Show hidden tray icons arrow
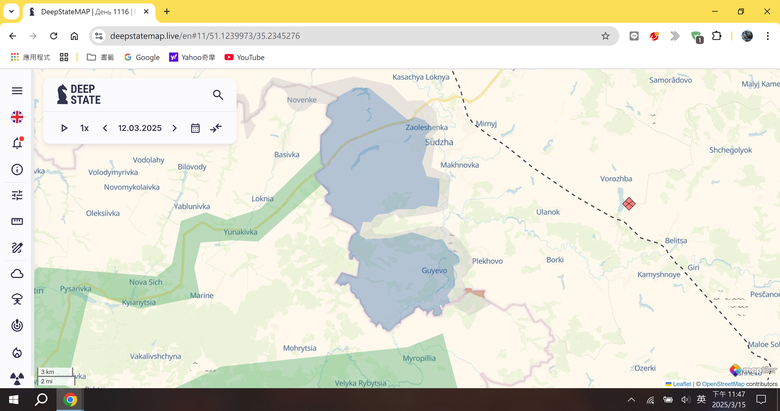The image size is (780, 411). pyautogui.click(x=631, y=400)
